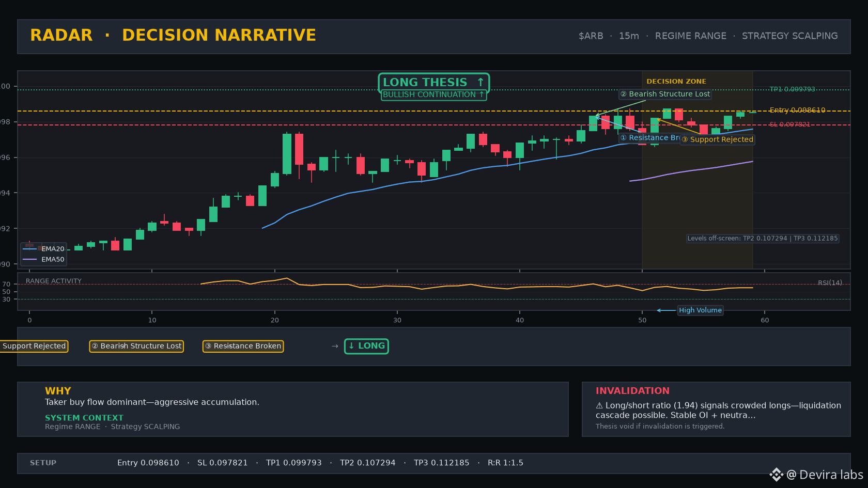Click the Support Rejected step chip
Viewport: 868px width, 488px height.
coord(33,346)
